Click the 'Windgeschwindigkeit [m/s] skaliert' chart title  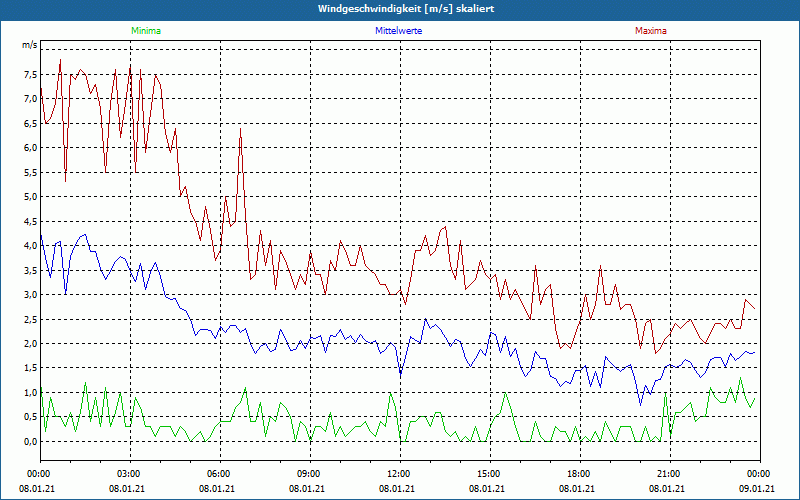[x=406, y=9]
